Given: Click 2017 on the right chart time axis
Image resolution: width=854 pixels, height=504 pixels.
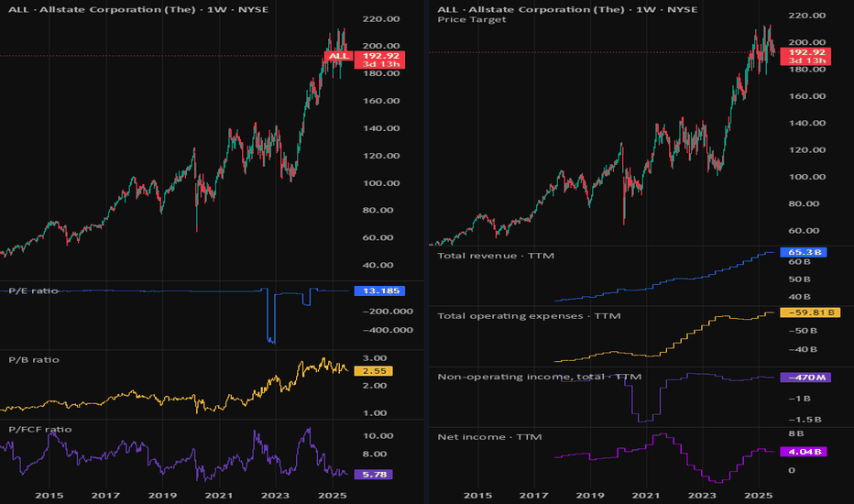Looking at the screenshot, I should 533,495.
